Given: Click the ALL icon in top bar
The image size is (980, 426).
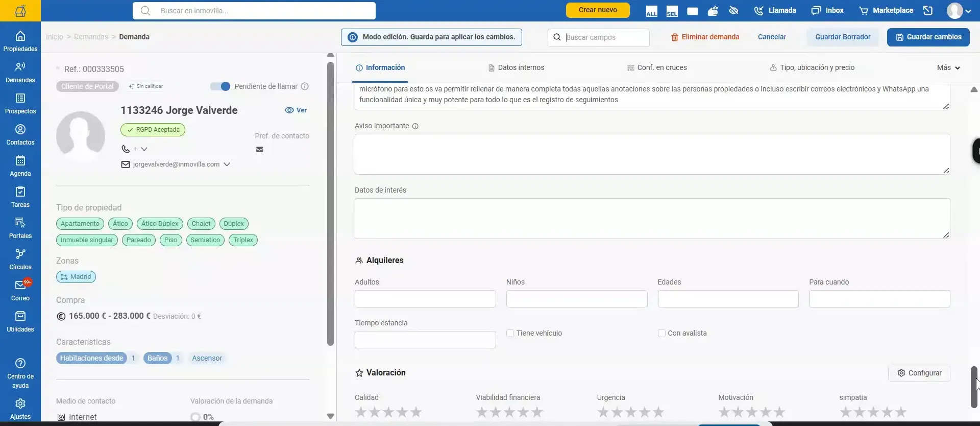Looking at the screenshot, I should click(x=651, y=11).
